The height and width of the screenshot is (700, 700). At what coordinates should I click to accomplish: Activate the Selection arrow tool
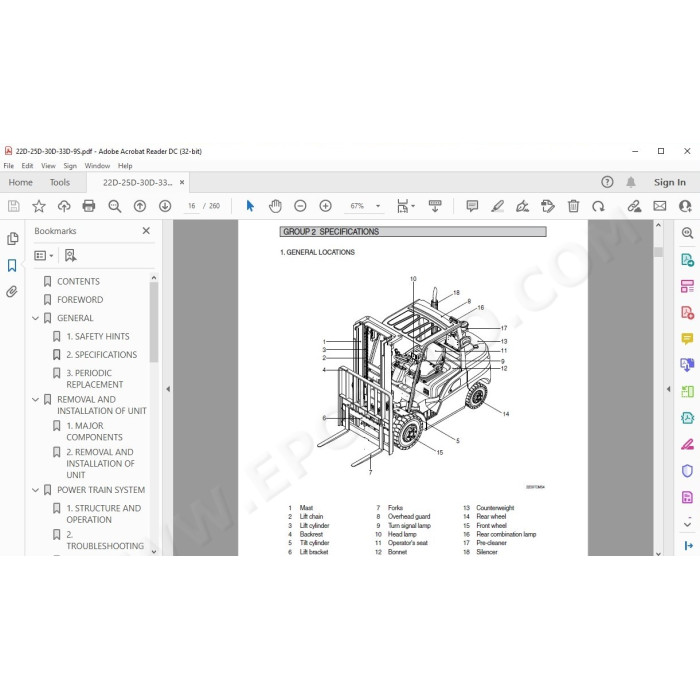(250, 206)
